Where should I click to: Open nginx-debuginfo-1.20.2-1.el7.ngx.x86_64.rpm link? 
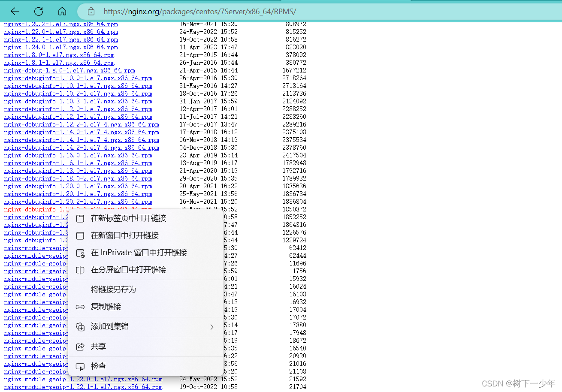click(x=78, y=202)
